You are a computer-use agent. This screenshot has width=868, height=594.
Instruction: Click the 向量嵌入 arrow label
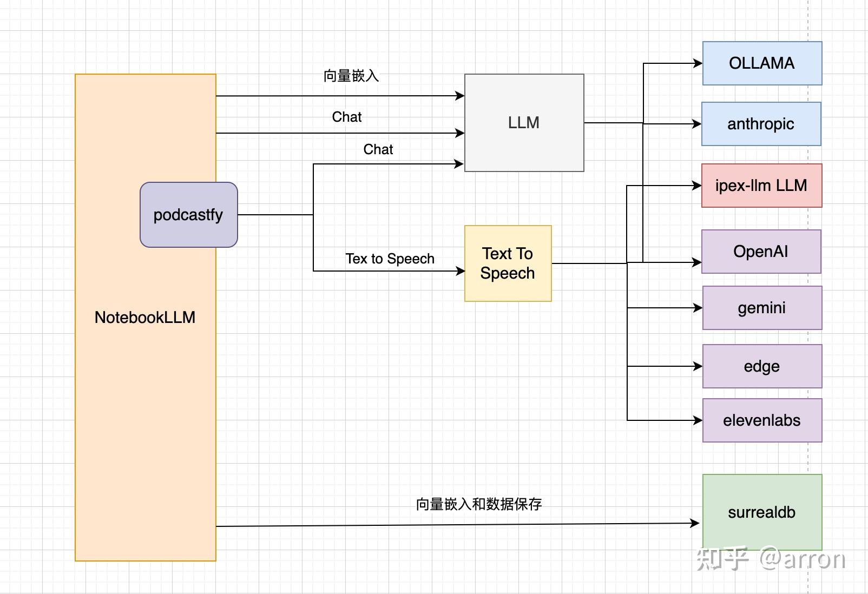tap(351, 76)
